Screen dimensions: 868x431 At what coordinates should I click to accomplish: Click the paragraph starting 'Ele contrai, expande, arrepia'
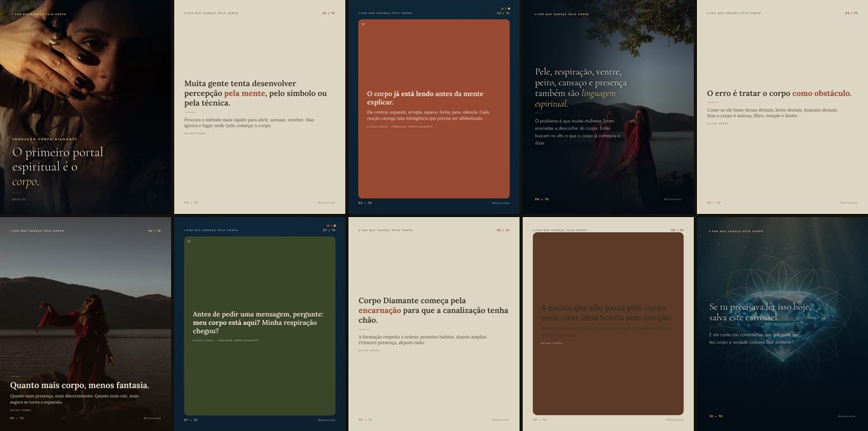[x=428, y=115]
